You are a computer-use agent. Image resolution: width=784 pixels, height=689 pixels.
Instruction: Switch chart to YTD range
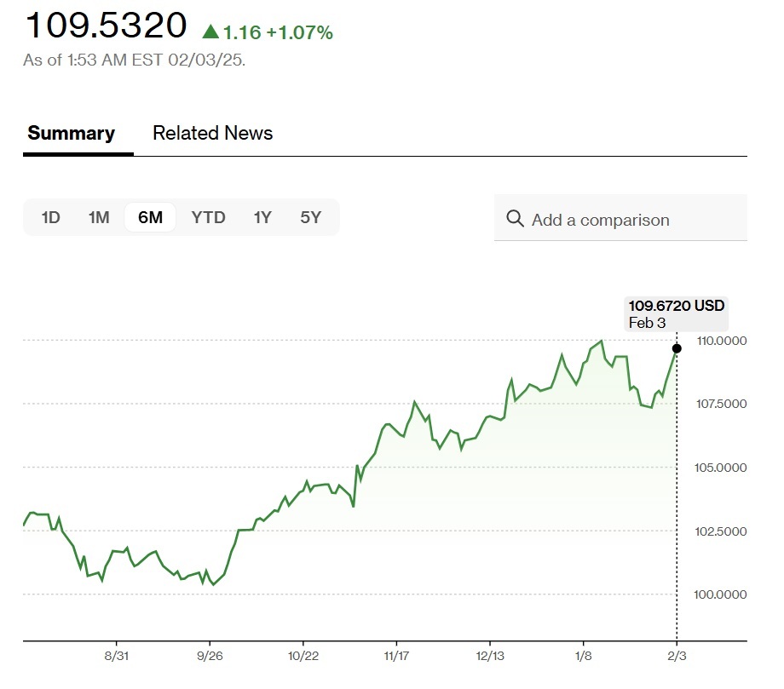pyautogui.click(x=208, y=217)
